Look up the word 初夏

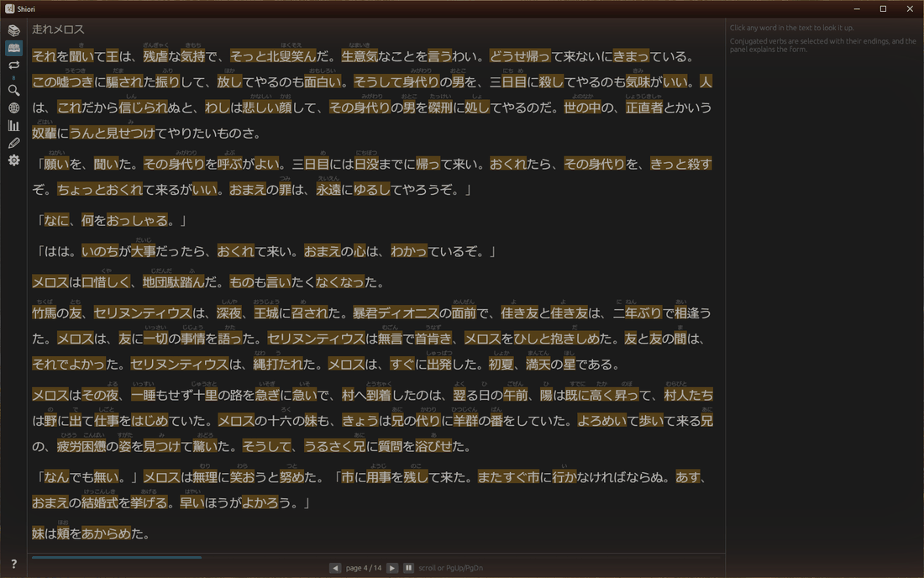pyautogui.click(x=501, y=364)
